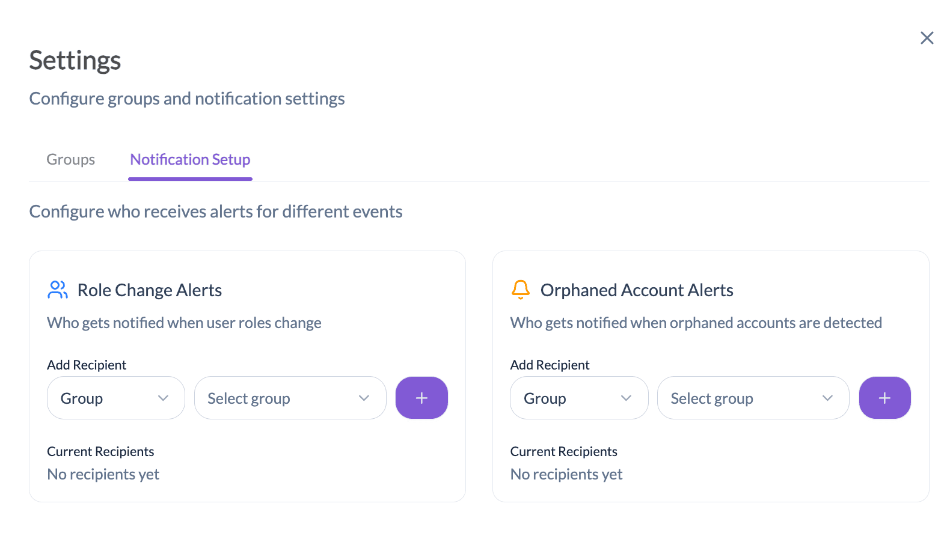Click 'No recipients yet' in Orphaned Account Alerts
950x560 pixels.
coord(566,475)
